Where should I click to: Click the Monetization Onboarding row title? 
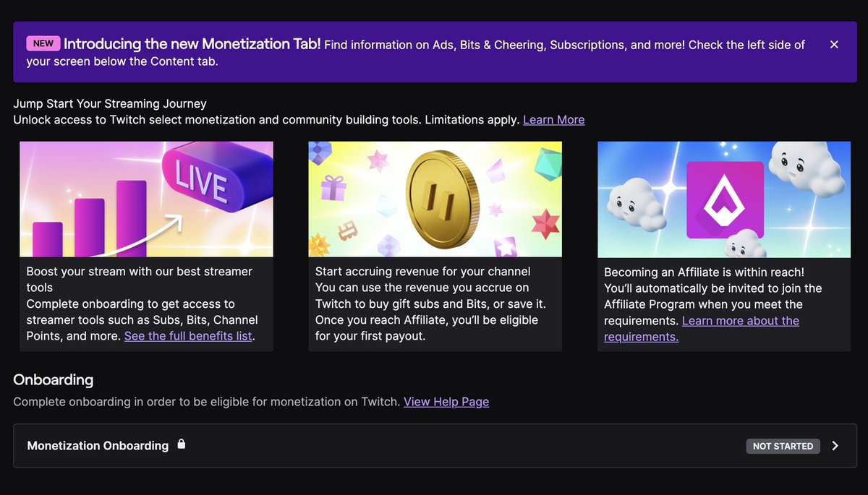(98, 446)
